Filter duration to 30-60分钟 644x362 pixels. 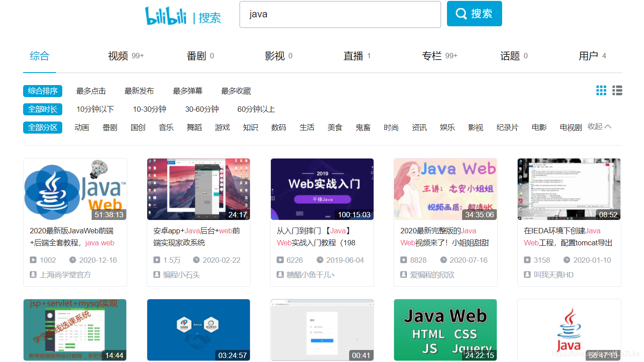(202, 109)
